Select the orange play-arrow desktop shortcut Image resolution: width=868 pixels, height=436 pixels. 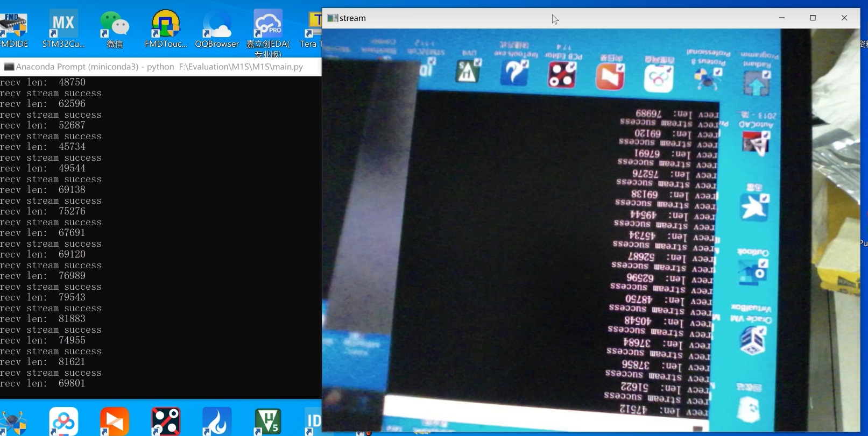[x=115, y=421]
